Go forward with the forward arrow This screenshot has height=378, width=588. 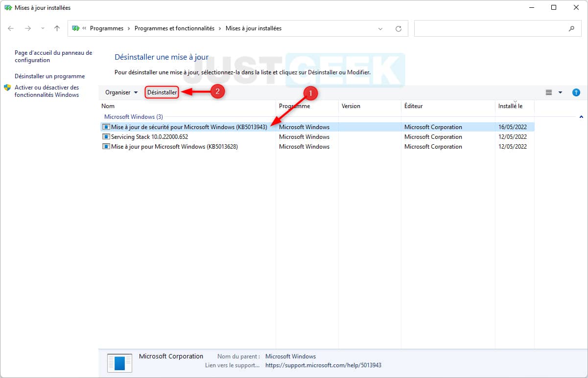click(28, 28)
